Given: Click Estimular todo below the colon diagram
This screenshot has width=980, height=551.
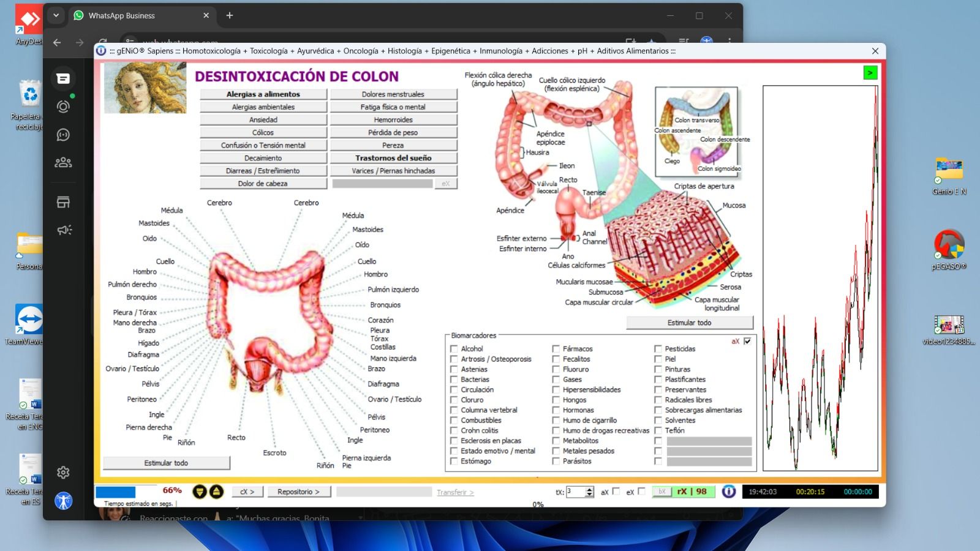Looking at the screenshot, I should point(167,463).
